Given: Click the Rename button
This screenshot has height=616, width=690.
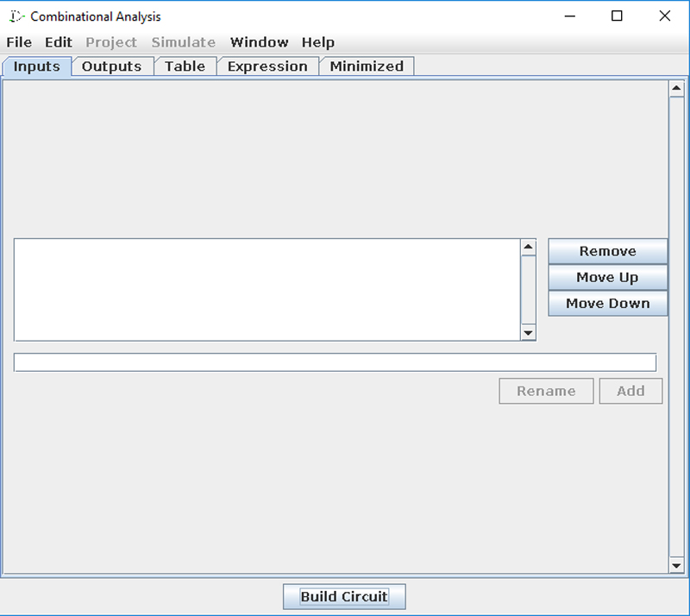Looking at the screenshot, I should (546, 391).
